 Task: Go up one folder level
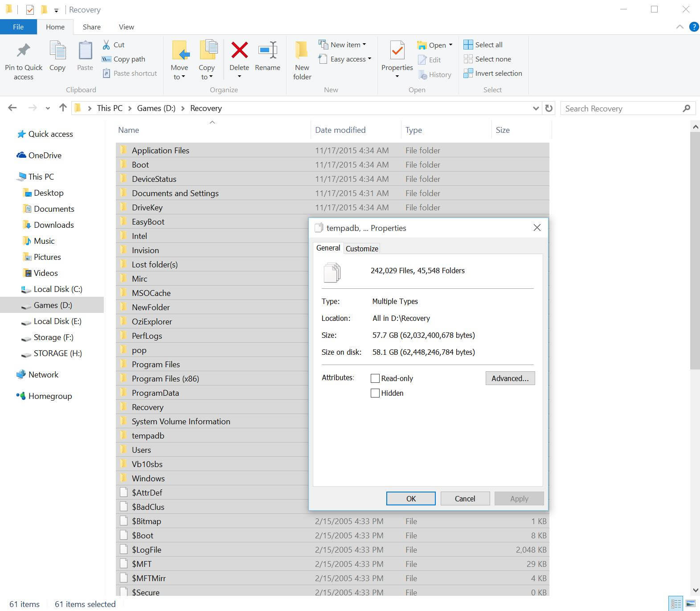[x=63, y=108]
